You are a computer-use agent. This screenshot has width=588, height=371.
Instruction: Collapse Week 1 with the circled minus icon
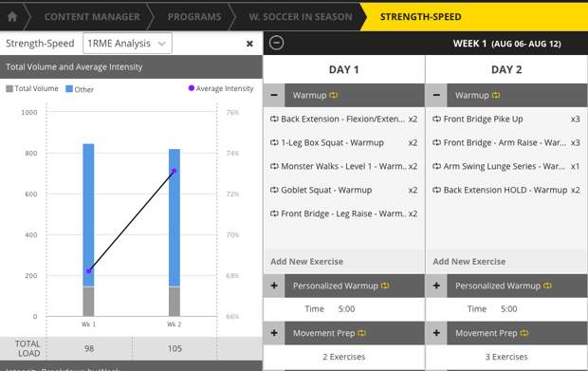point(276,43)
